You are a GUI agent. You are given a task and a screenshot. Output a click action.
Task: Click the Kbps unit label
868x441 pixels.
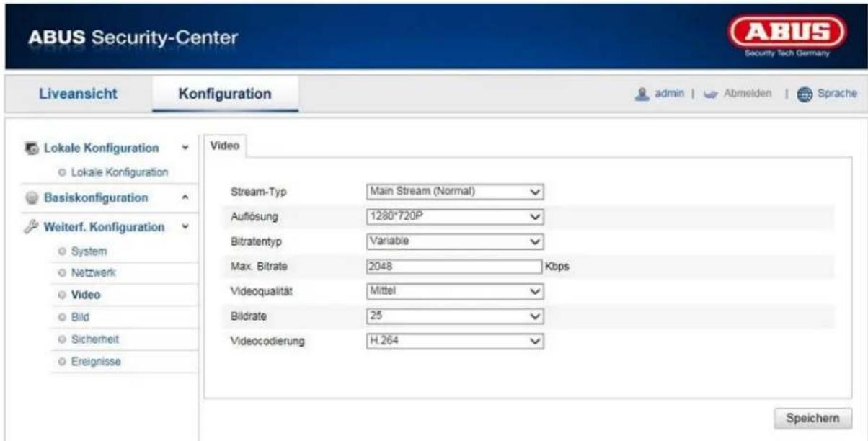(x=557, y=266)
